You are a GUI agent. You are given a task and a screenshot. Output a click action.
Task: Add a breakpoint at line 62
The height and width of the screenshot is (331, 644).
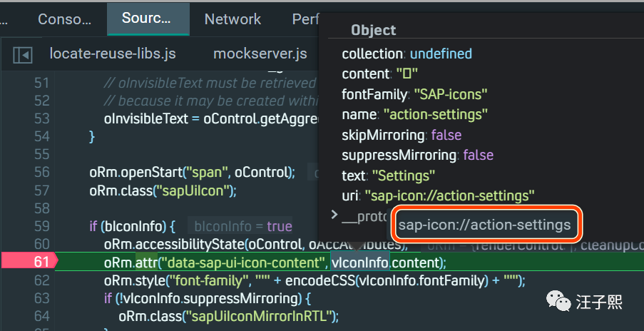(41, 280)
